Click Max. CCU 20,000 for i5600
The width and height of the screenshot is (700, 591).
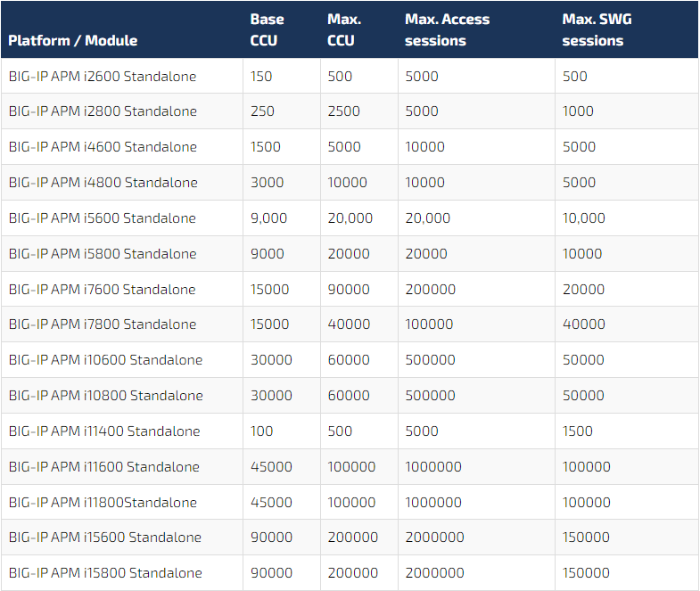350,218
